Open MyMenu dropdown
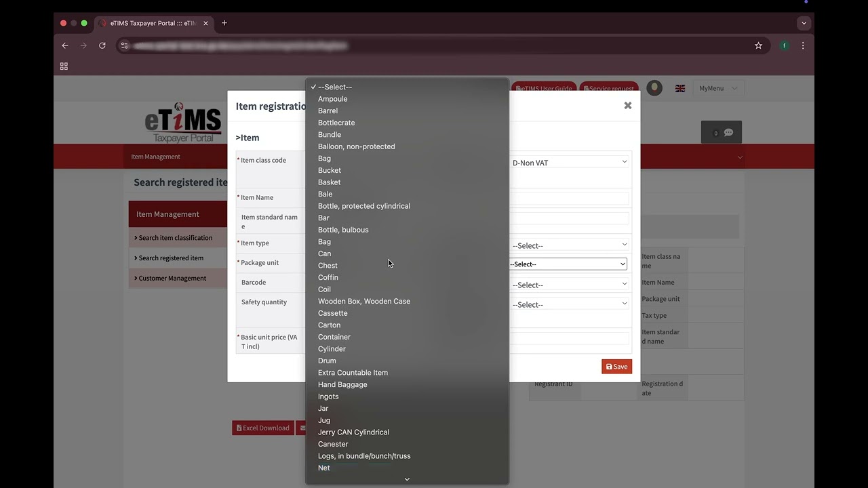Screen dimensions: 868x488 click(x=718, y=88)
